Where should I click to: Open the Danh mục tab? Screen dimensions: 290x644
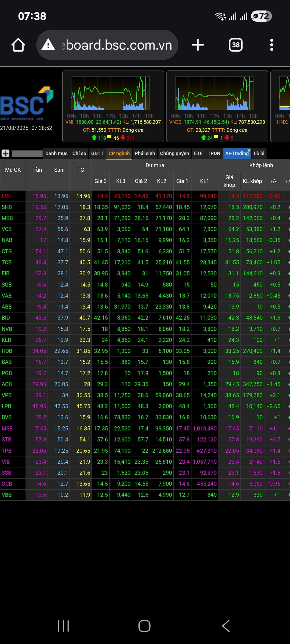coord(56,153)
